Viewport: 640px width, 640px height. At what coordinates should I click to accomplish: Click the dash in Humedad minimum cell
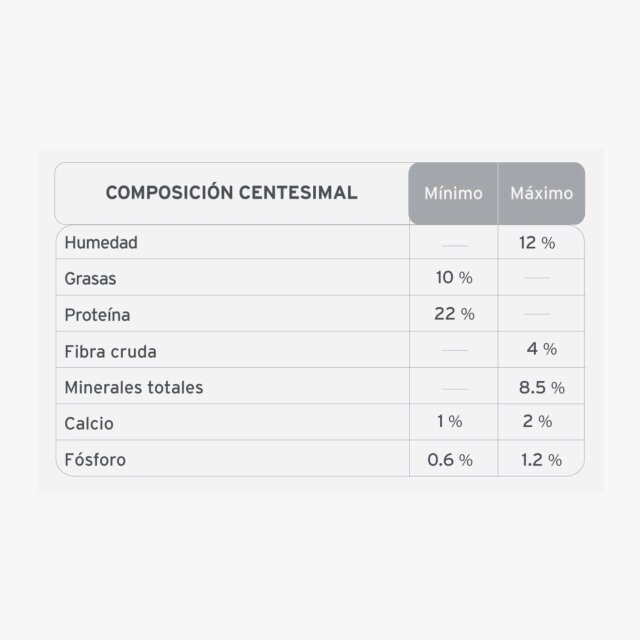[454, 245]
